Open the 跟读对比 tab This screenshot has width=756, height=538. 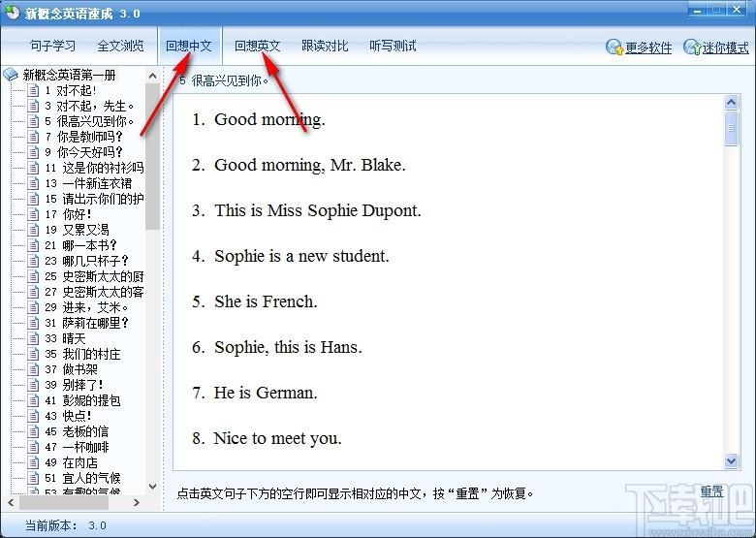[x=325, y=46]
